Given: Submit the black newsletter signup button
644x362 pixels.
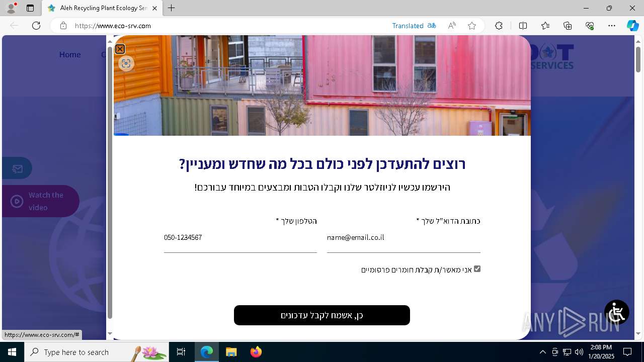Looking at the screenshot, I should click(x=322, y=315).
